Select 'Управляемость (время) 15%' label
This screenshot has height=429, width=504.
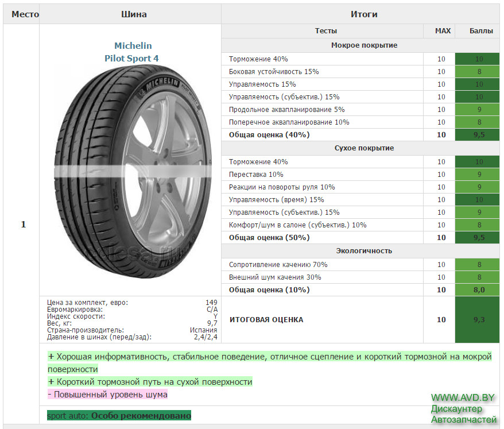pyautogui.click(x=277, y=200)
